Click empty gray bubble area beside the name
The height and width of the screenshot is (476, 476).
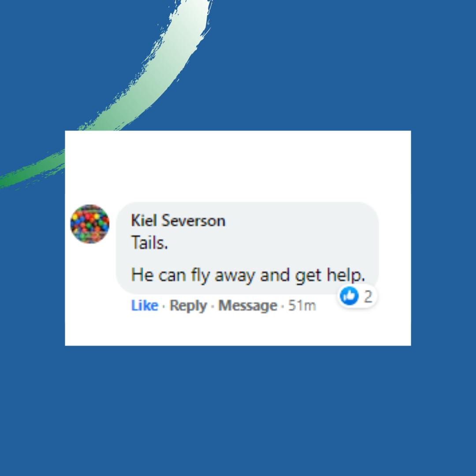tap(301, 220)
